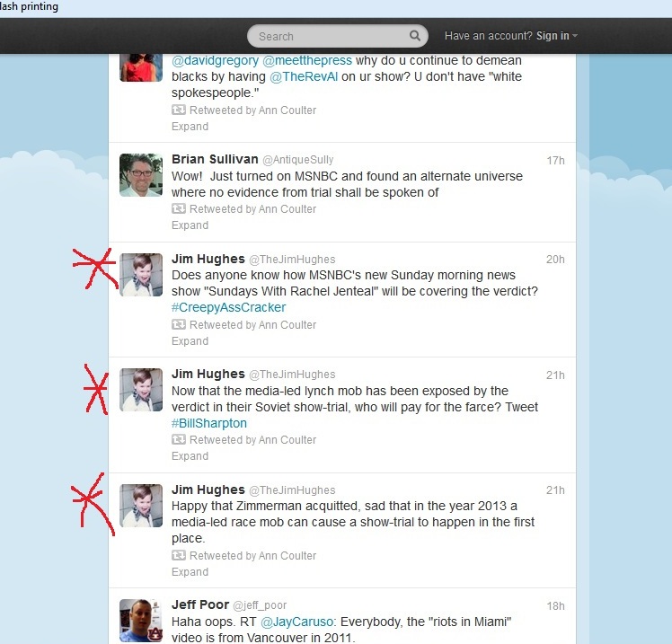Screen dimensions: 672x644
Task: Open @TheJimHughes handle on the #BillSharpton tweet
Action: [x=292, y=375]
